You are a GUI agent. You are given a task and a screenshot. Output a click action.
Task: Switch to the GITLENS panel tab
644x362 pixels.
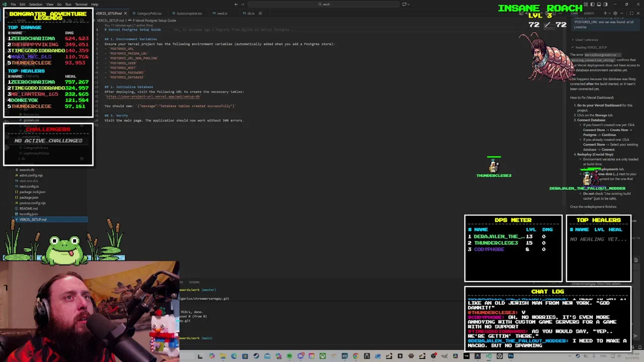tap(194, 282)
